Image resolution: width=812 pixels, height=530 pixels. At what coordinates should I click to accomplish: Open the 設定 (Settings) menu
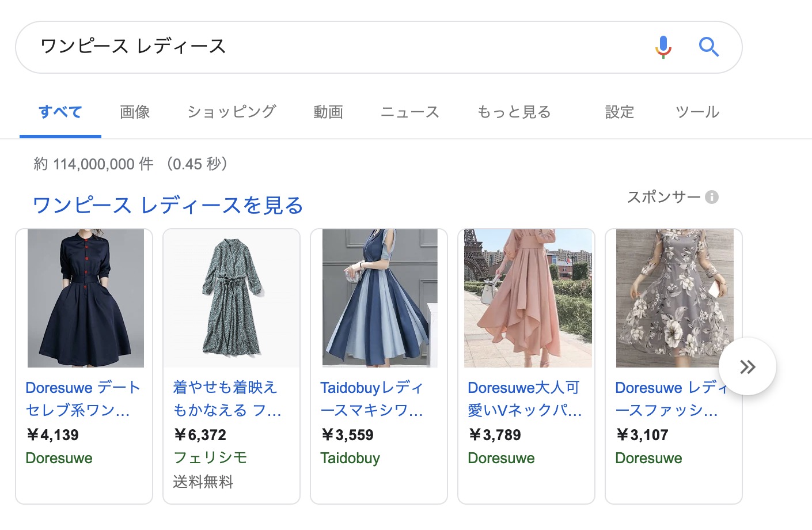[619, 112]
